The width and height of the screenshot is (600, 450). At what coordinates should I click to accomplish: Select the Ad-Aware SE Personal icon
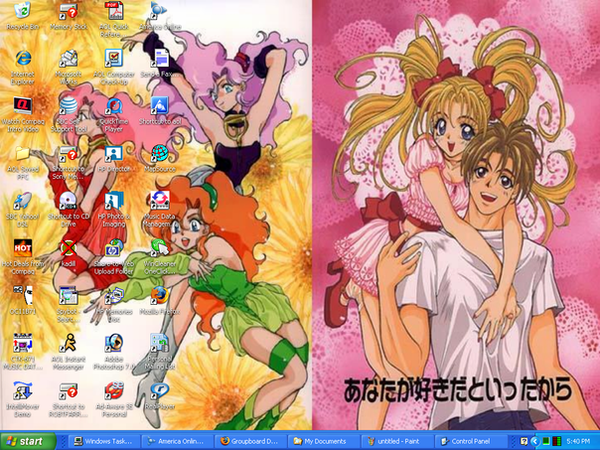114,390
